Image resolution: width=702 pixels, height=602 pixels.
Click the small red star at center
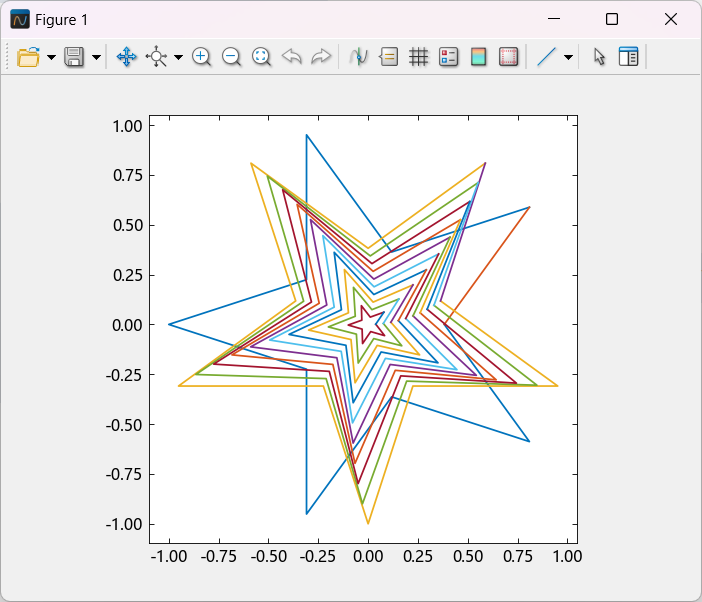(367, 324)
